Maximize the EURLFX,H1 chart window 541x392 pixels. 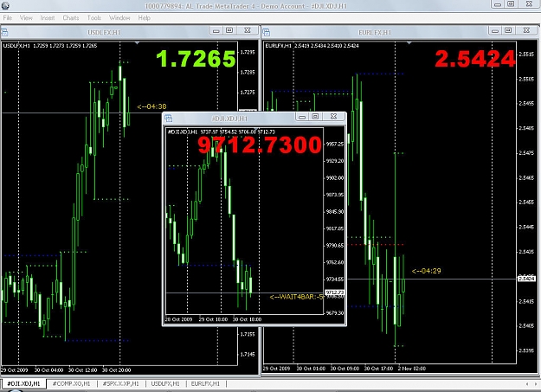click(508, 30)
